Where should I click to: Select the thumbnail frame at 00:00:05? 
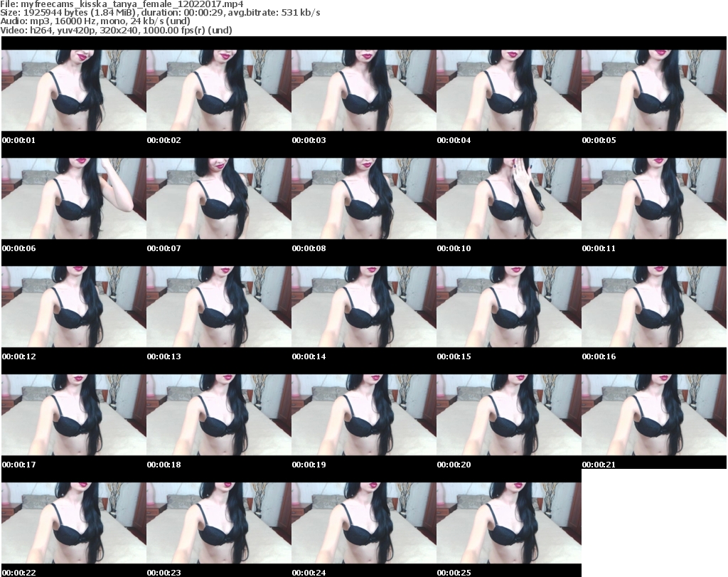point(654,90)
